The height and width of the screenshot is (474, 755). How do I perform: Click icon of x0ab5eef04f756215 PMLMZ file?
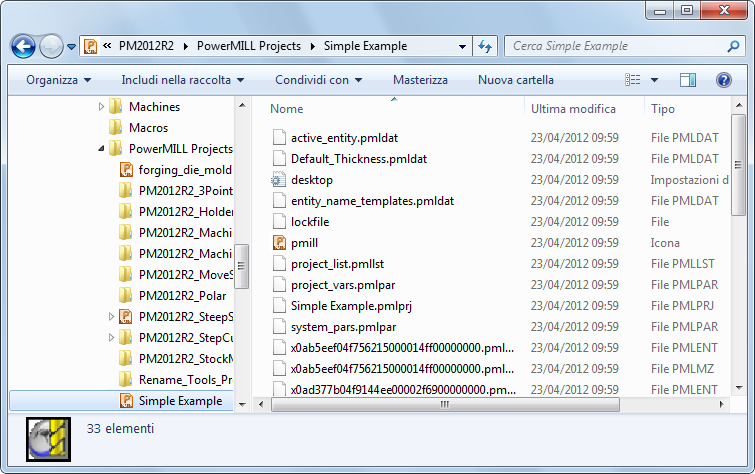[279, 369]
